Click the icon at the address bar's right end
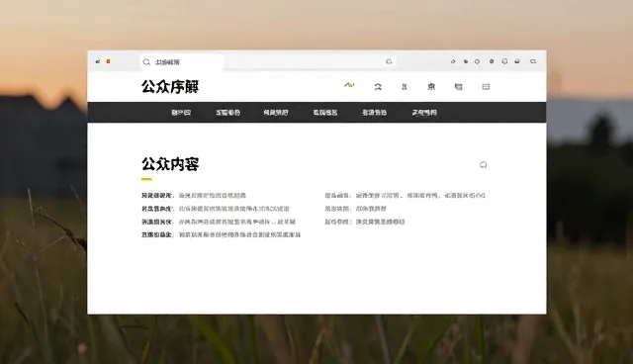 click(389, 61)
